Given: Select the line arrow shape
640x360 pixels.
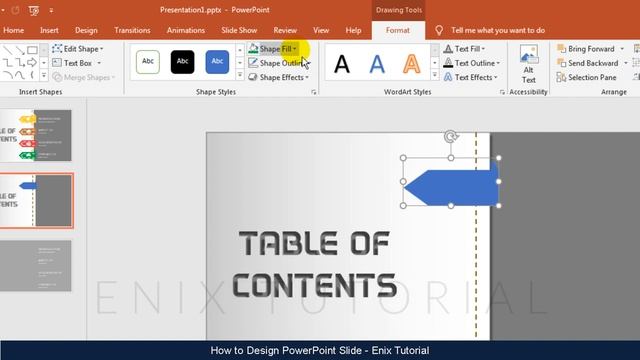Looking at the screenshot, I should coord(20,51).
